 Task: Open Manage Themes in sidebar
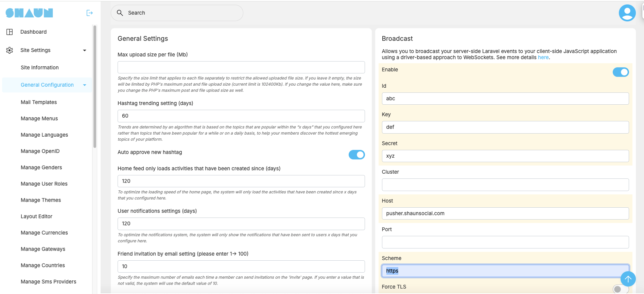click(x=41, y=200)
